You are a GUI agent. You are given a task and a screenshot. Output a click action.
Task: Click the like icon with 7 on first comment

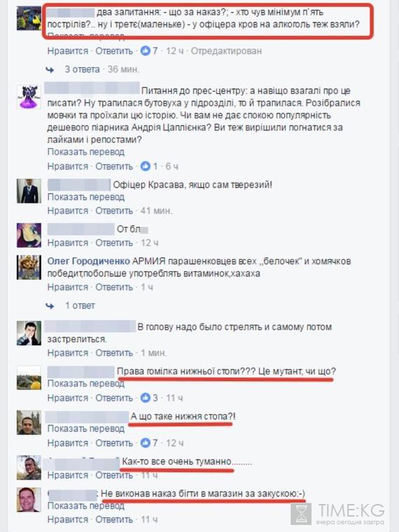(x=146, y=51)
